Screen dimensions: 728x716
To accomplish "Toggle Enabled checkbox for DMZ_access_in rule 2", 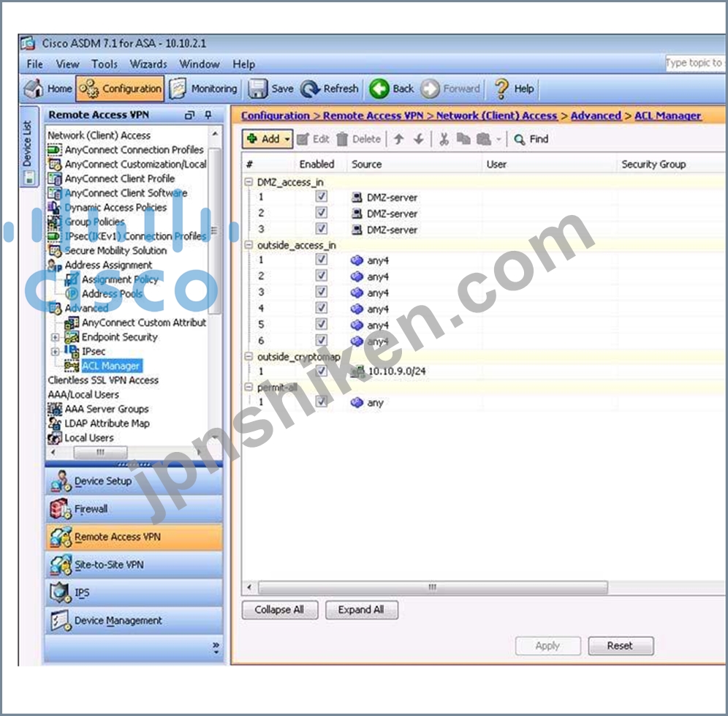I will pos(321,213).
